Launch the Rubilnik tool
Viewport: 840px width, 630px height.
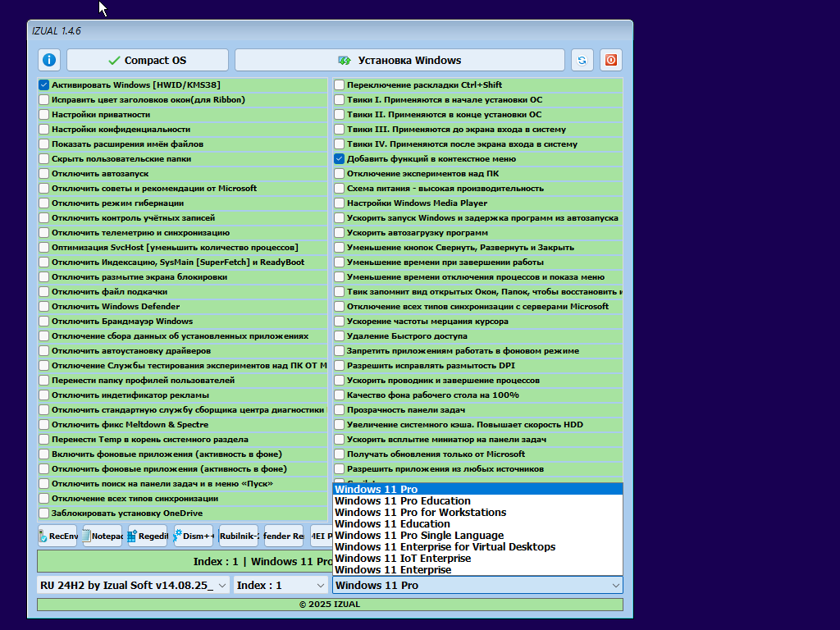(239, 536)
